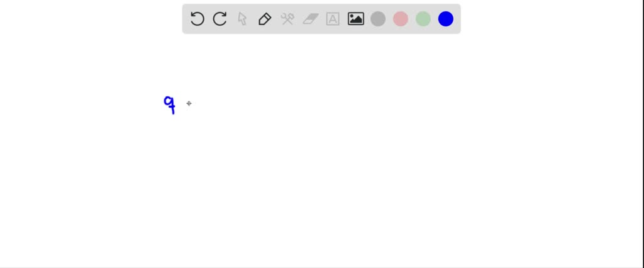The height and width of the screenshot is (268, 644).
Task: Click the thin border line under the canvas
Action: tap(322, 267)
